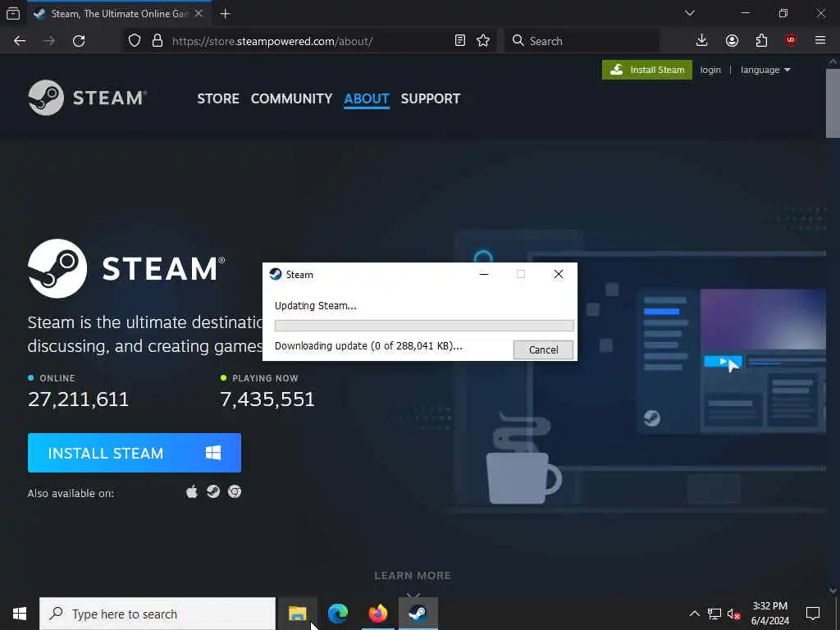
Task: Click the Steam logo in the header
Action: point(87,98)
